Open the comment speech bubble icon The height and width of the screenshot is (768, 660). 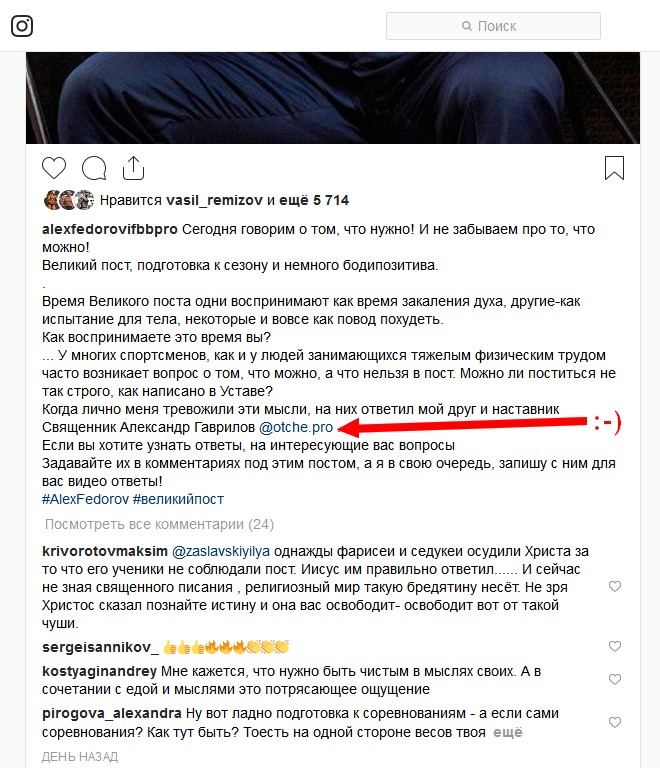[x=94, y=168]
